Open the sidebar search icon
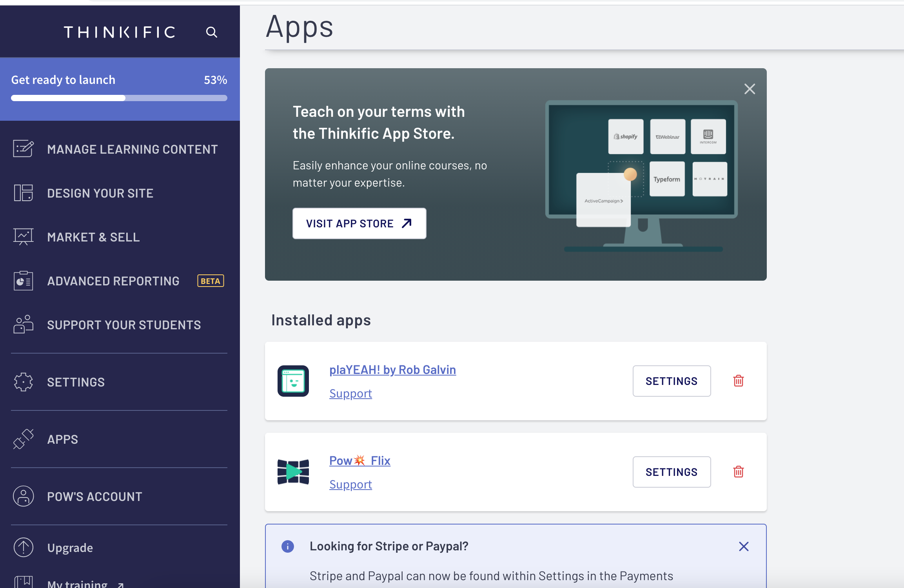Image resolution: width=904 pixels, height=588 pixels. tap(212, 32)
